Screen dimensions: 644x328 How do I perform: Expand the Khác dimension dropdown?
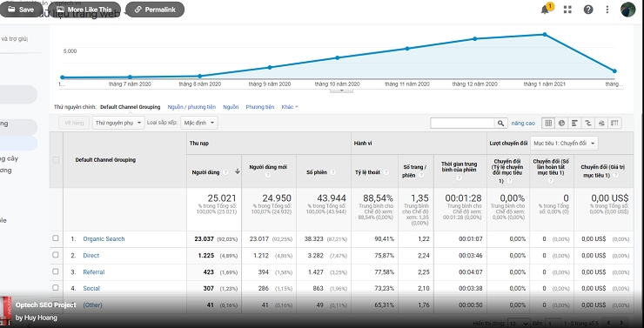click(x=290, y=107)
